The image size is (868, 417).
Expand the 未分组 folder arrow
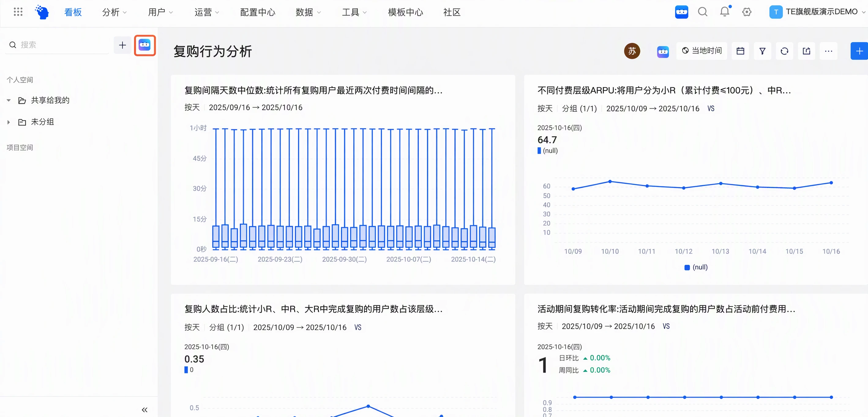tap(9, 122)
